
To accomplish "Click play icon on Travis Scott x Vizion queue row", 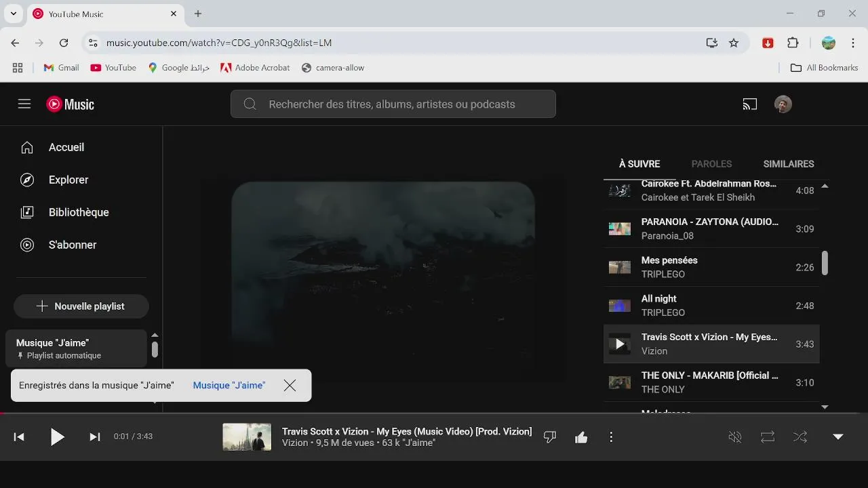I will pos(620,344).
